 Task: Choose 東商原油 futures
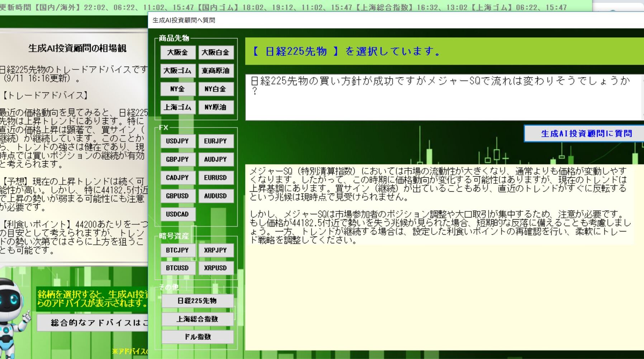click(x=216, y=71)
